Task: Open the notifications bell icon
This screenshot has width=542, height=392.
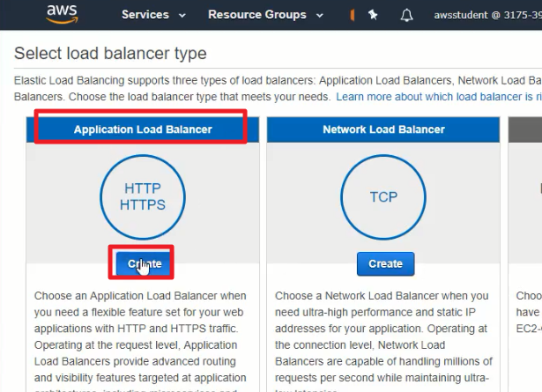Action: (x=406, y=15)
